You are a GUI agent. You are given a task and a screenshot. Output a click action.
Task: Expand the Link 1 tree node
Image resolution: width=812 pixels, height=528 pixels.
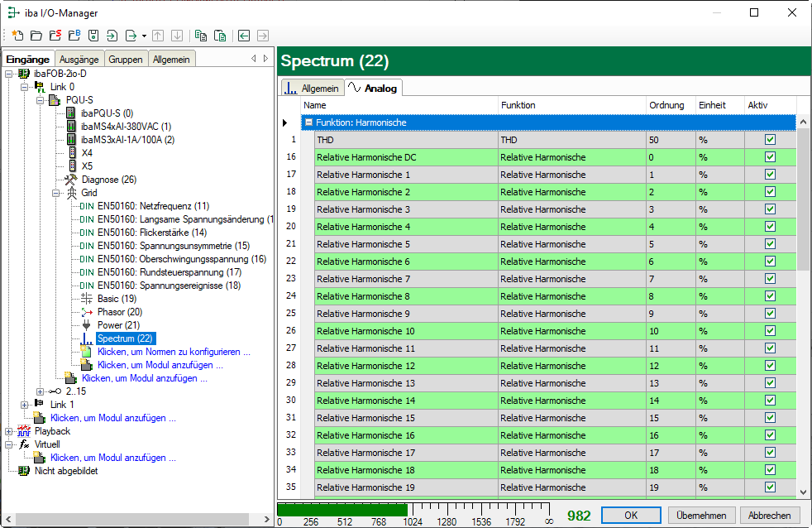[25, 405]
